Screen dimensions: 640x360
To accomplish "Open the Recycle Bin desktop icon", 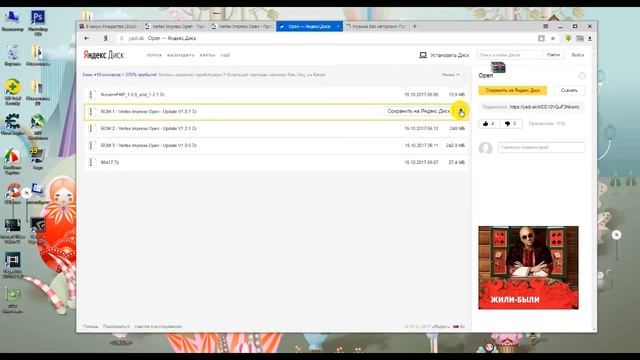I will tap(12, 56).
